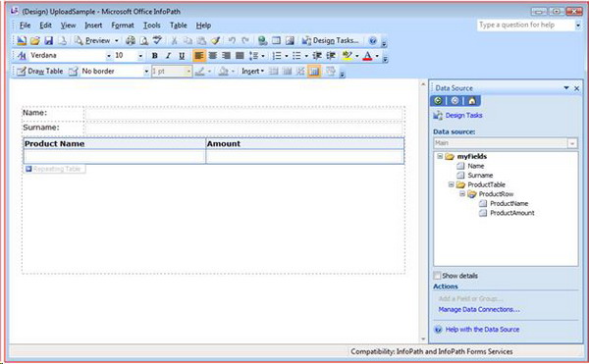The width and height of the screenshot is (589, 364).
Task: Click the Preview button
Action: tap(92, 40)
